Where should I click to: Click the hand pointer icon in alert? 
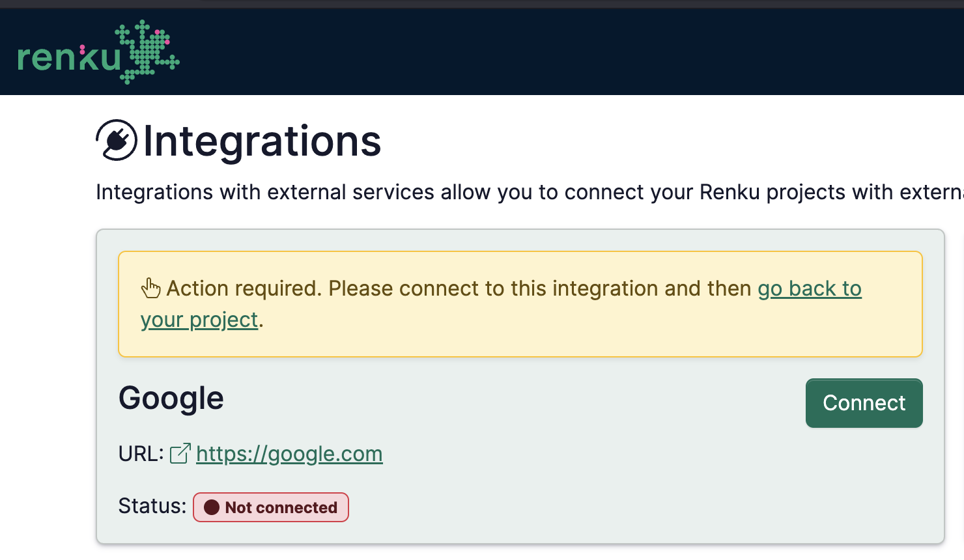point(151,288)
